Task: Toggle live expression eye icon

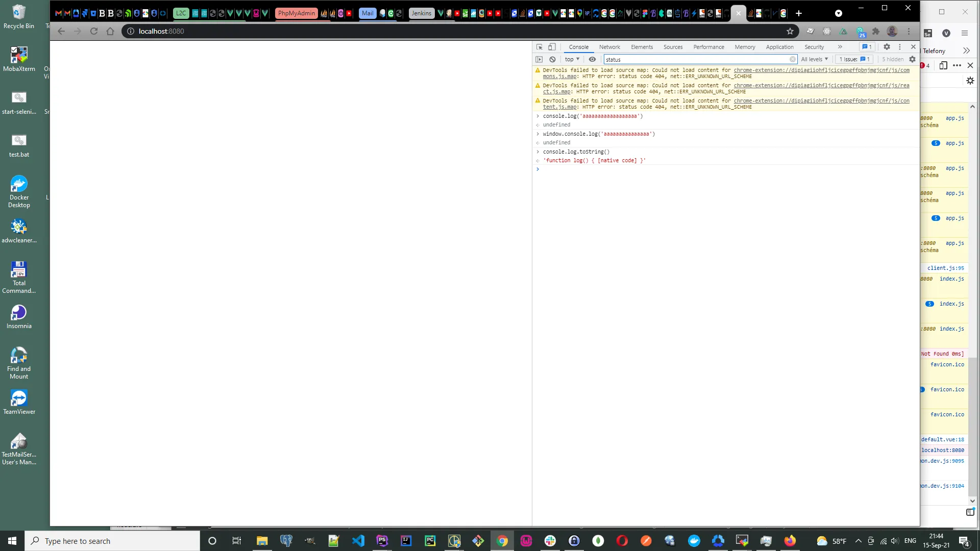Action: (x=592, y=59)
